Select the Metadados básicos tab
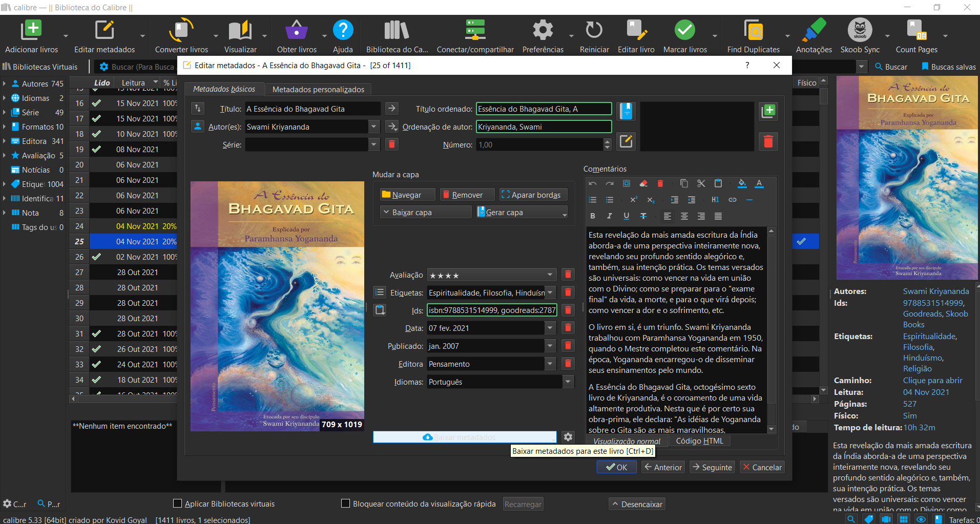The height and width of the screenshot is (524, 980). click(224, 89)
